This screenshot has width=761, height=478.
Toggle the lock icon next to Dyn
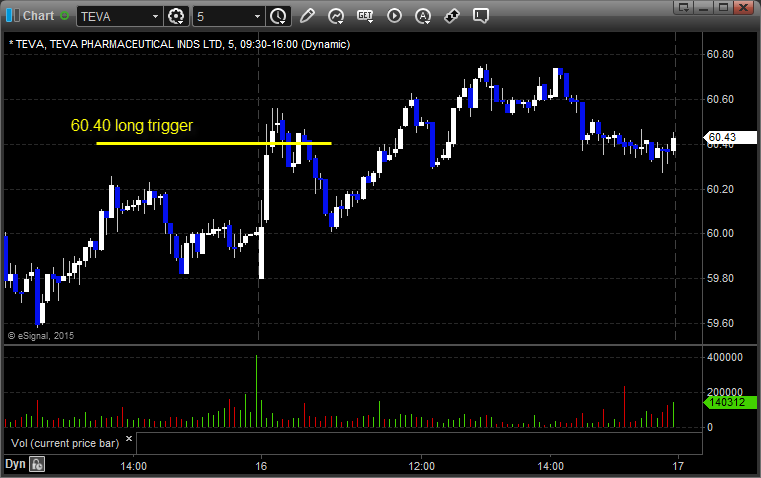tap(37, 464)
